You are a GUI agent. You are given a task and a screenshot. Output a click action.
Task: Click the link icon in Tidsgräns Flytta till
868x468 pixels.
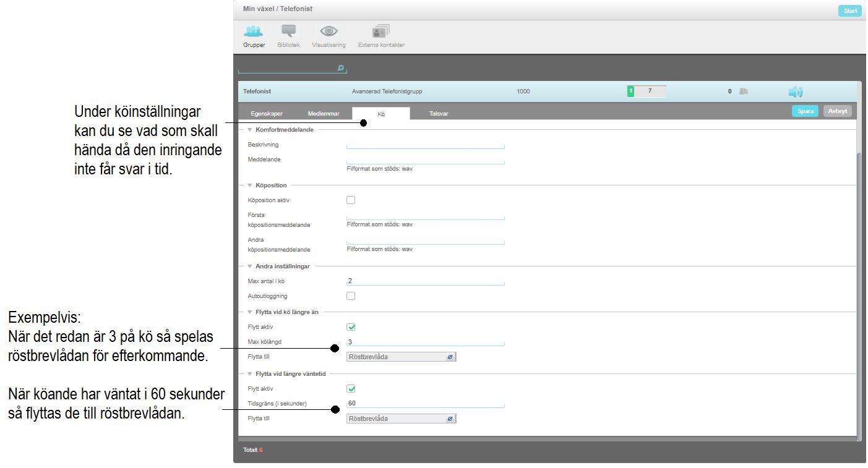[450, 419]
